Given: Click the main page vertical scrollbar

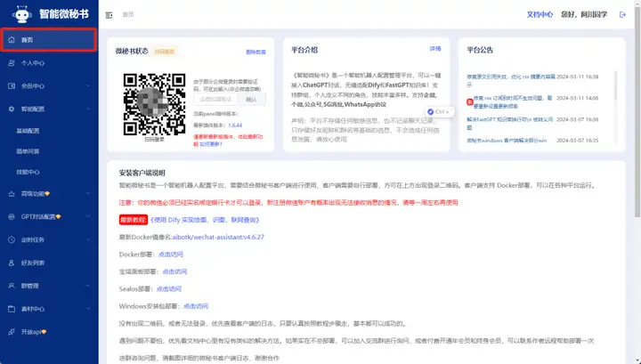Looking at the screenshot, I should point(637,110).
